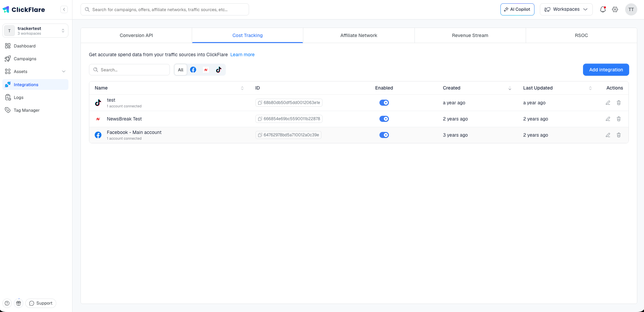The height and width of the screenshot is (312, 644).
Task: Click the Add integration button
Action: coord(606,70)
